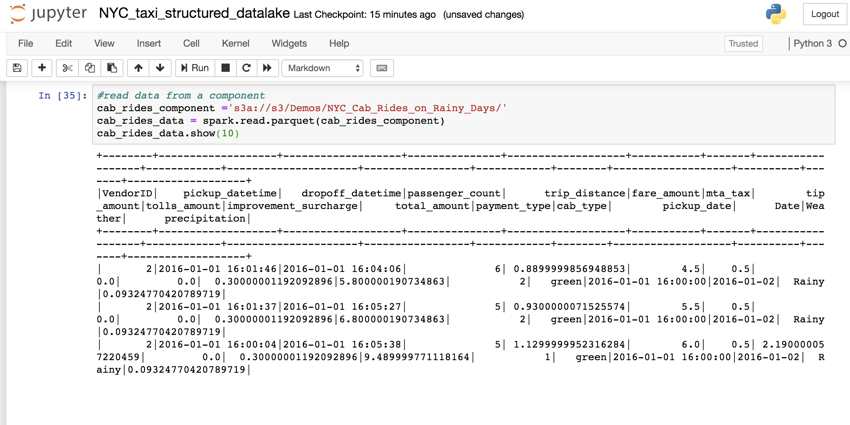Restart kernel and run all cells icon
The width and height of the screenshot is (850, 425).
pyautogui.click(x=267, y=68)
